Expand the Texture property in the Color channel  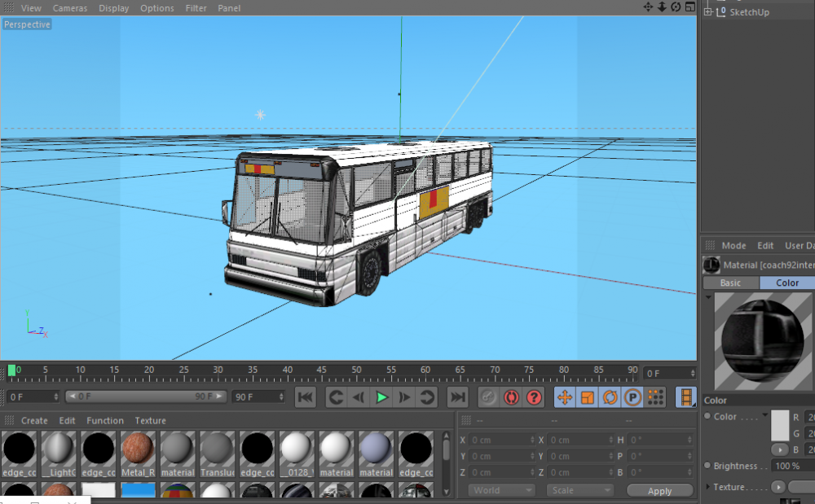coord(707,485)
